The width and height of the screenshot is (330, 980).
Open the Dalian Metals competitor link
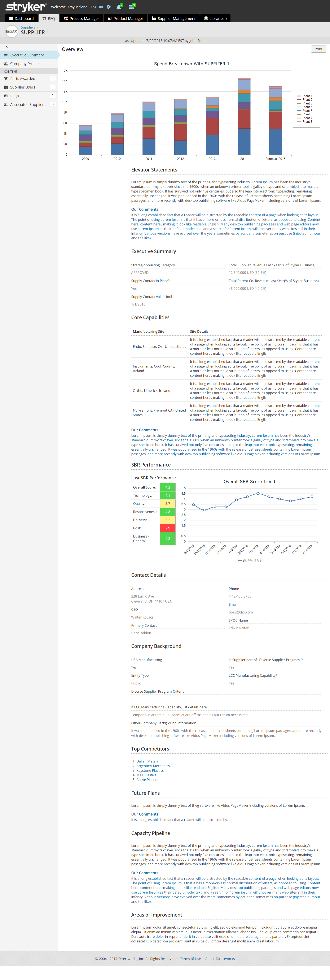pyautogui.click(x=147, y=761)
